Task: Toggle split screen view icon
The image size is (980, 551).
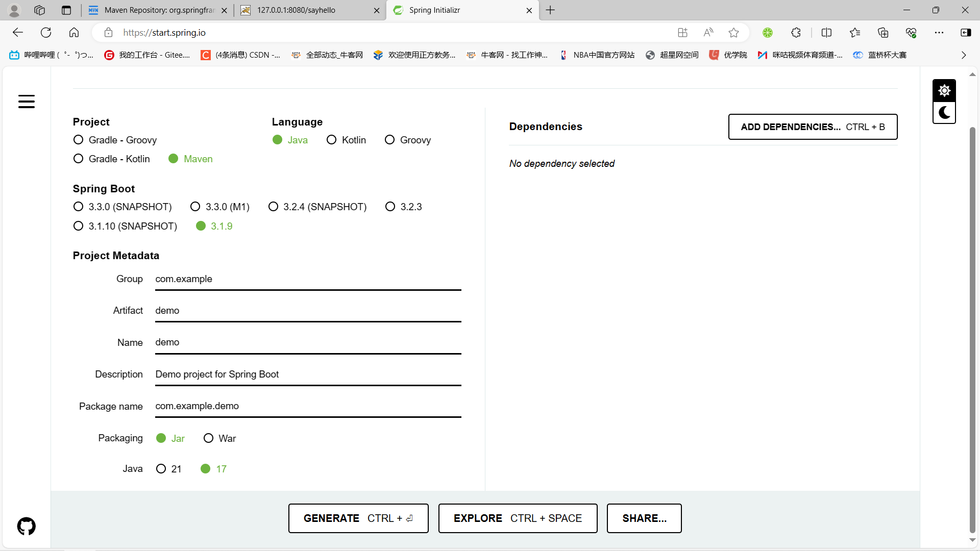Action: (826, 33)
